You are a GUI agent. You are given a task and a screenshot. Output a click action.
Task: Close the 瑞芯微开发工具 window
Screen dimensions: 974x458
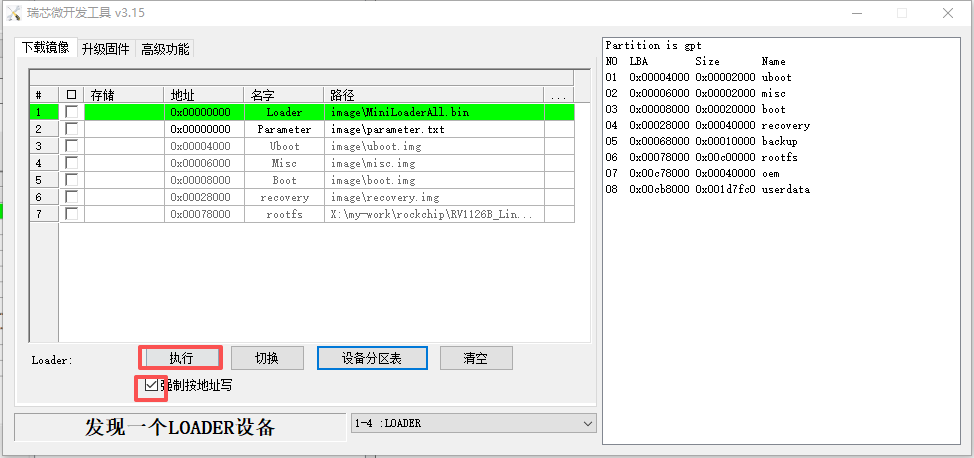948,13
